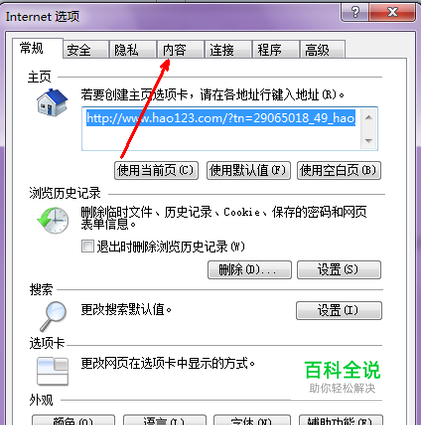The image size is (421, 425).
Task: Switch to the 内容 tab
Action: 180,50
